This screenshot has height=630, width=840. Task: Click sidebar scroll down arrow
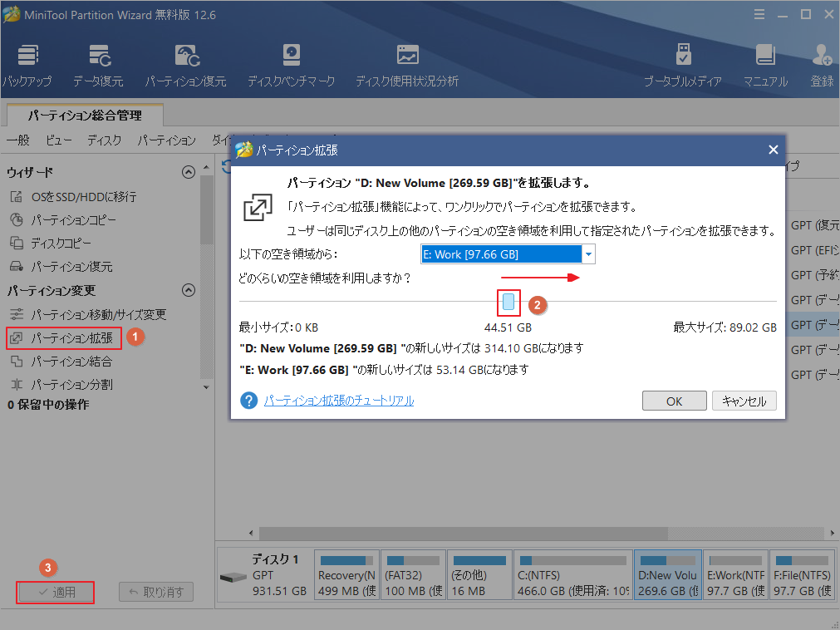coord(206,387)
